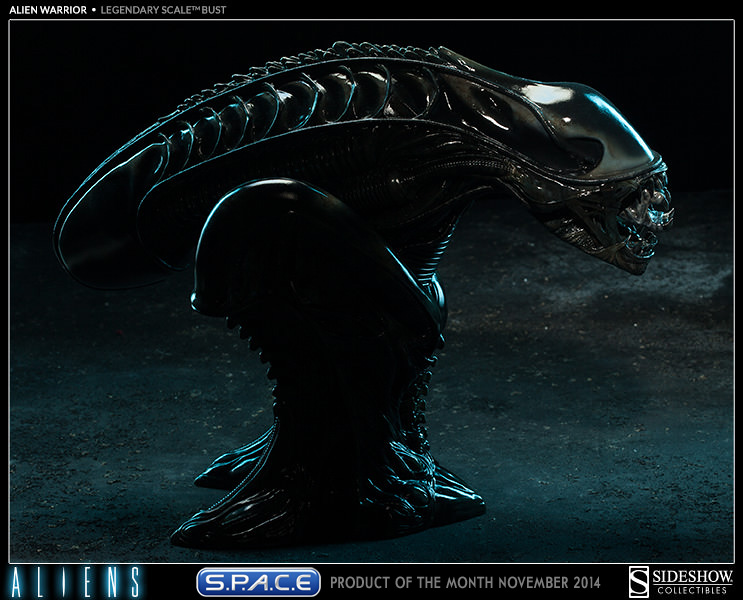The image size is (743, 600).
Task: Click the bullet separator in the title
Action: pos(96,8)
